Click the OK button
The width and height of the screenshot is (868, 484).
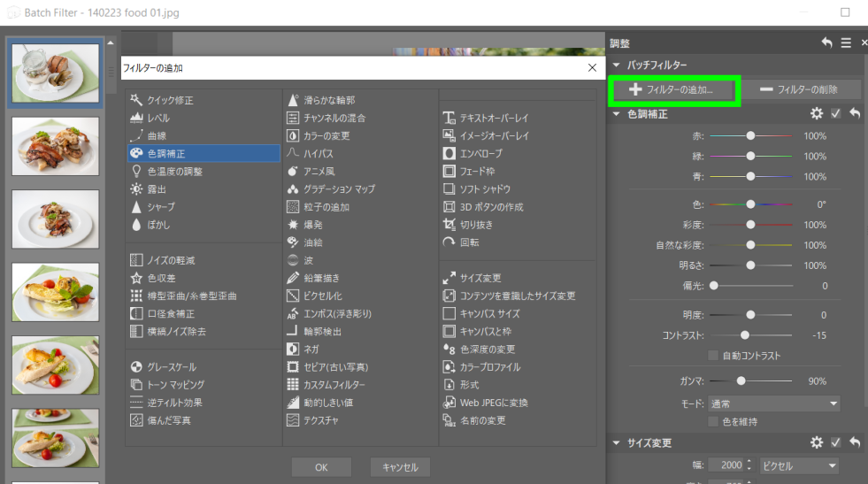tap(321, 467)
